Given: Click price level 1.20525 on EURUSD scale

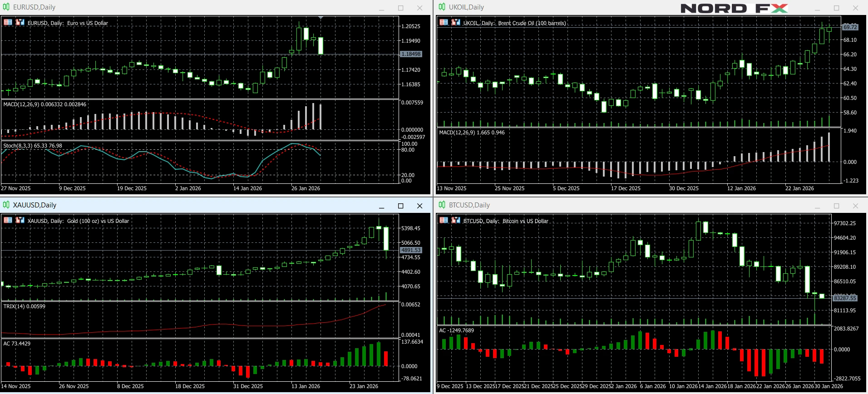Looking at the screenshot, I should pyautogui.click(x=411, y=26).
